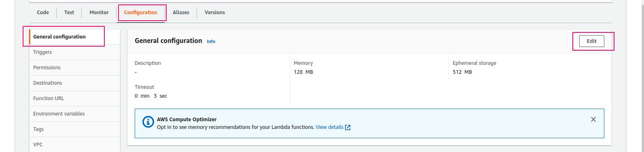Open Destinations settings

[x=74, y=83]
